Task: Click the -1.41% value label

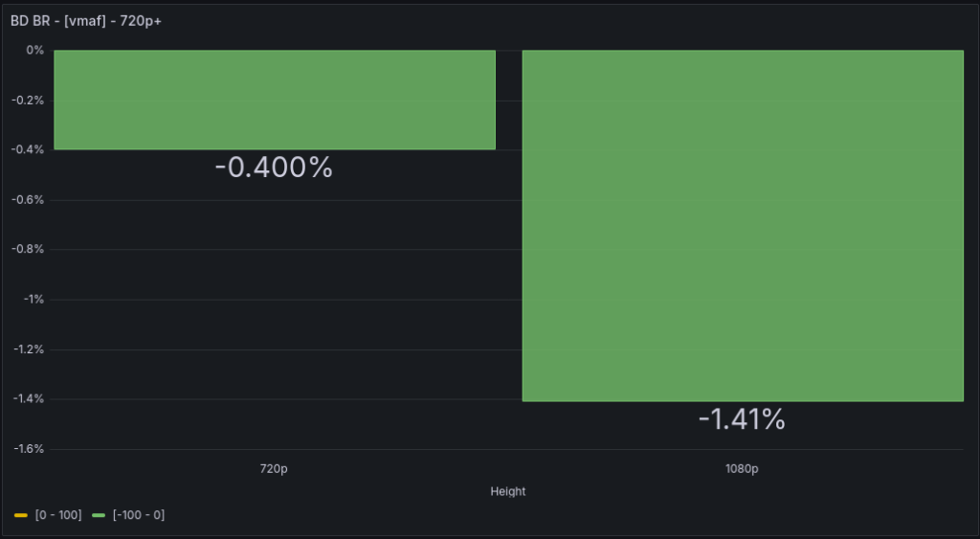Action: (x=742, y=418)
